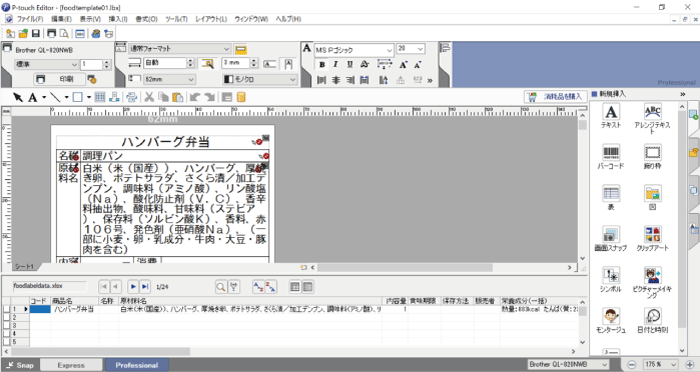The image size is (700, 372).
Task: Insert screen capture with 画面スナップ icon
Action: click(x=611, y=238)
